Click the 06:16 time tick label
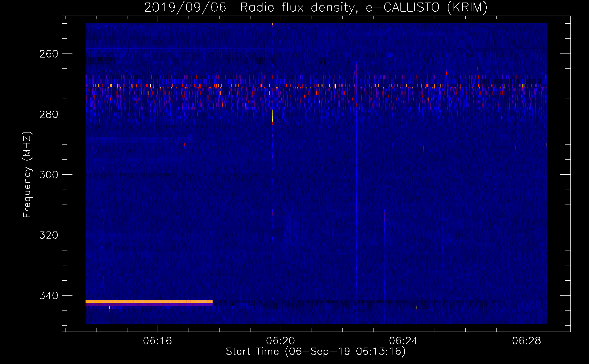The image size is (589, 364). (157, 341)
